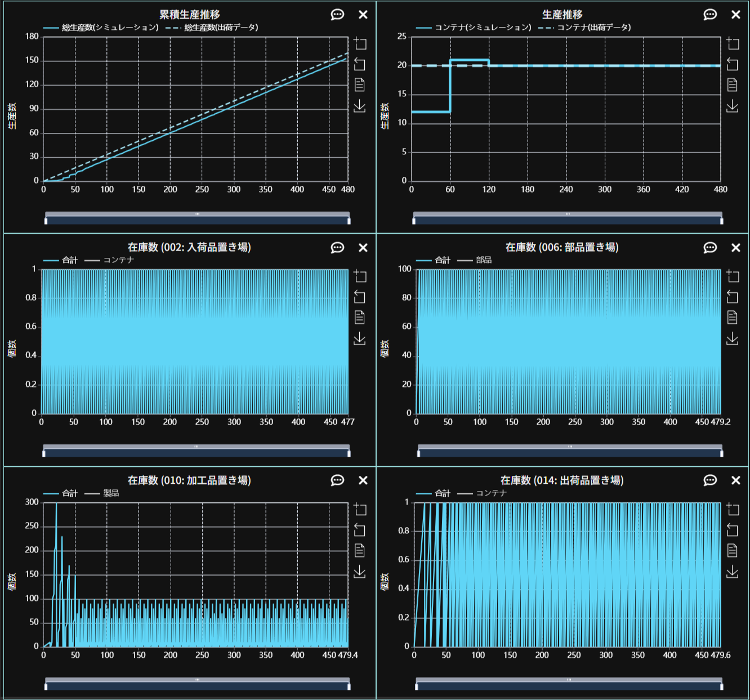Open comment bubble on 010: 加工品置き場 panel

[337, 480]
